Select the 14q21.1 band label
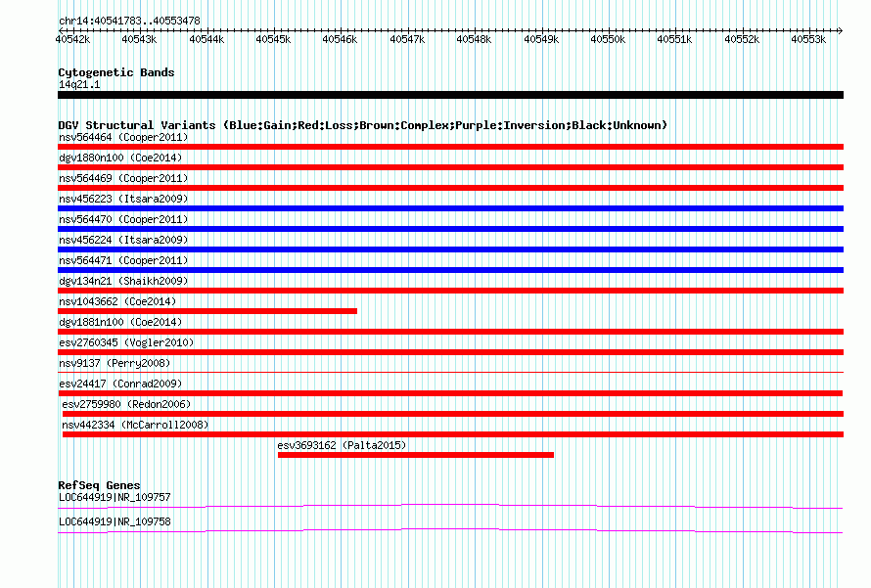 [79, 84]
